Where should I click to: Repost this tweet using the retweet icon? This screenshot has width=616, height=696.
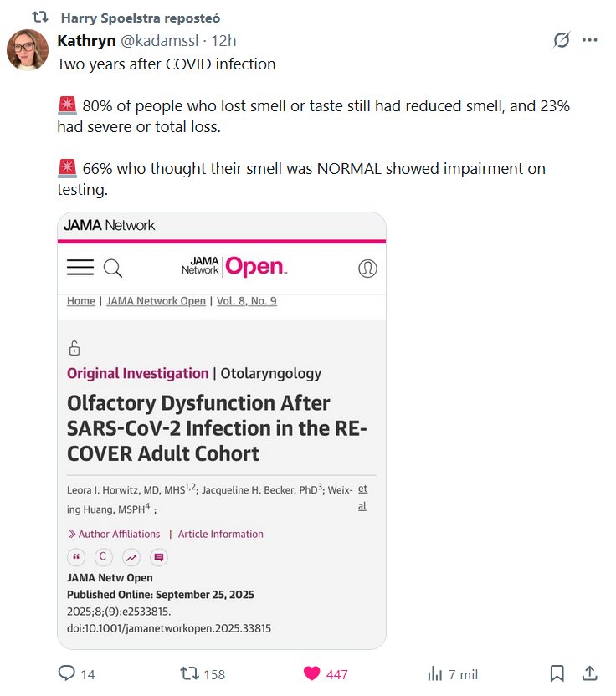tap(190, 673)
